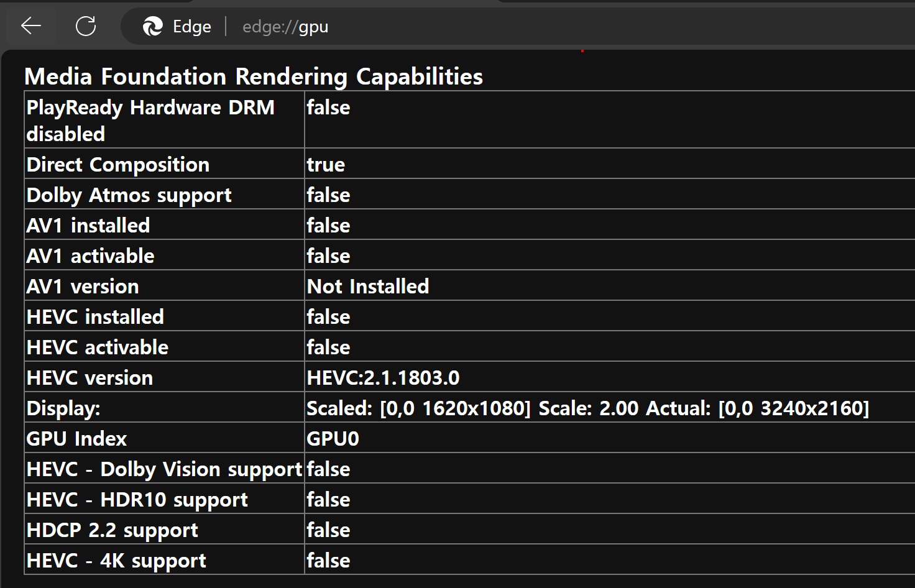Click the Not Installed value
The width and height of the screenshot is (915, 588).
[368, 287]
